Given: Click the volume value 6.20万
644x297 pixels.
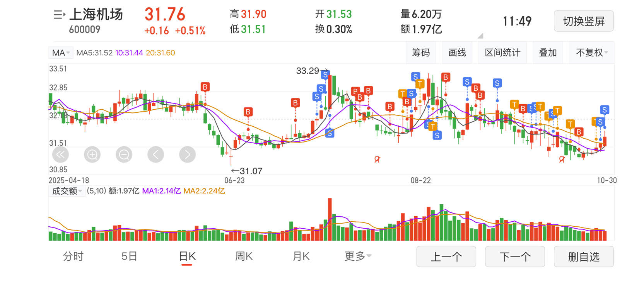Looking at the screenshot, I should point(427,14).
